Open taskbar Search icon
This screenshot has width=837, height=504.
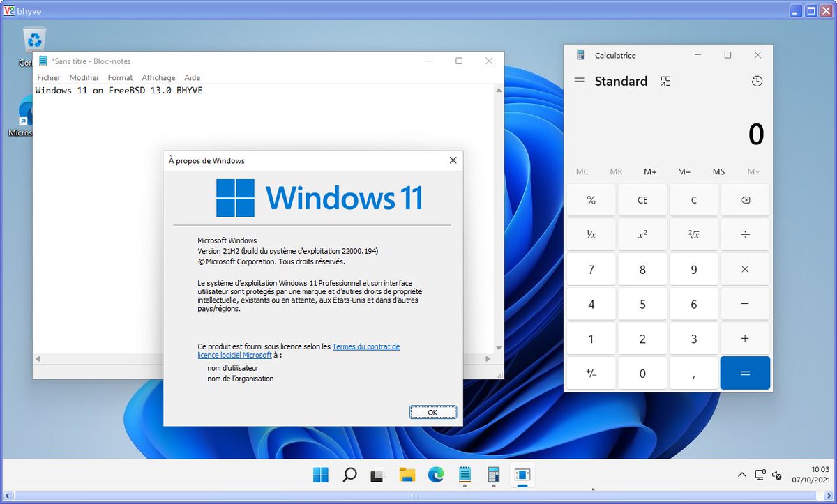pos(350,475)
